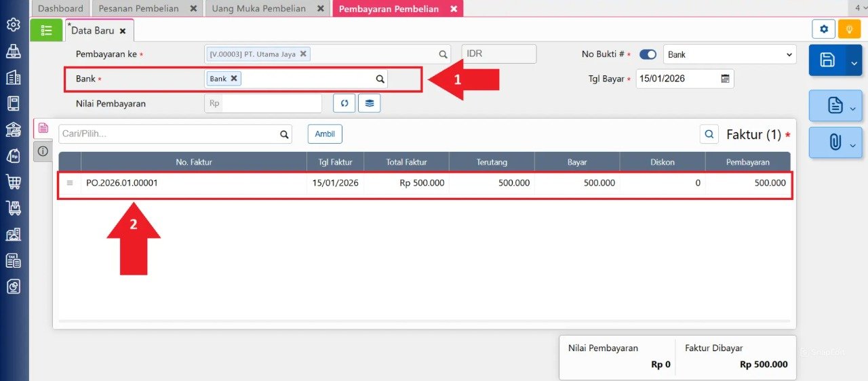Click the blue gear settings icon top right
Viewport: 868px width, 381px height.
(x=824, y=29)
